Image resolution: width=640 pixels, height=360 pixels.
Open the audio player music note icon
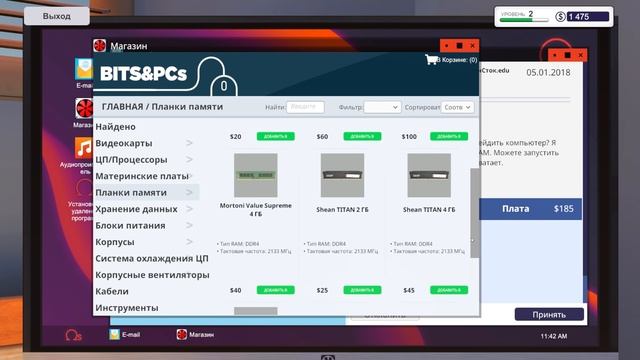pyautogui.click(x=84, y=148)
